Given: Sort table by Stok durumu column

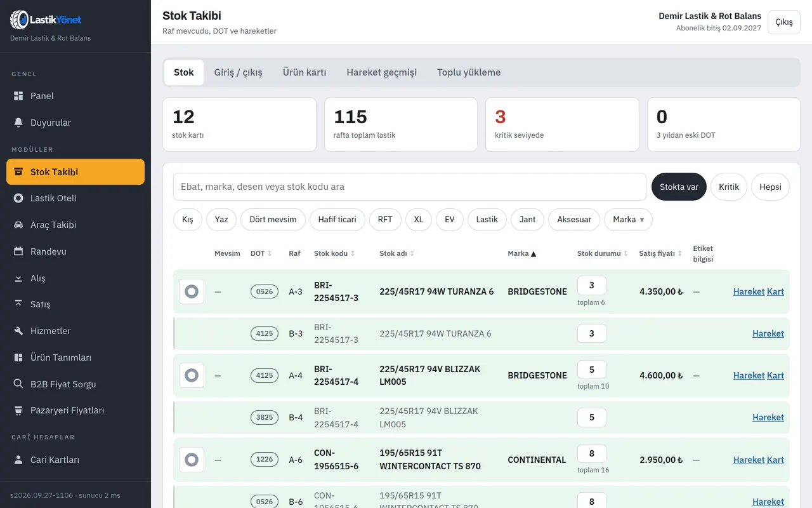Looking at the screenshot, I should [602, 253].
